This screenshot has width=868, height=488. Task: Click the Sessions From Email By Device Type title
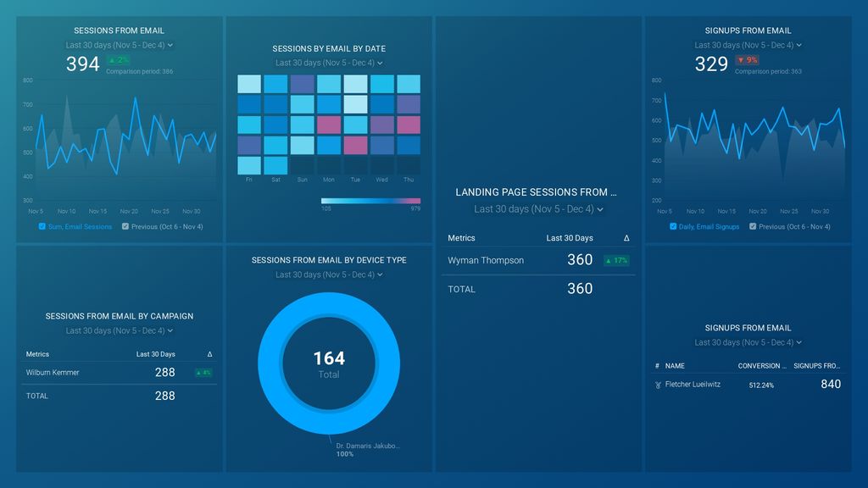[x=329, y=260]
